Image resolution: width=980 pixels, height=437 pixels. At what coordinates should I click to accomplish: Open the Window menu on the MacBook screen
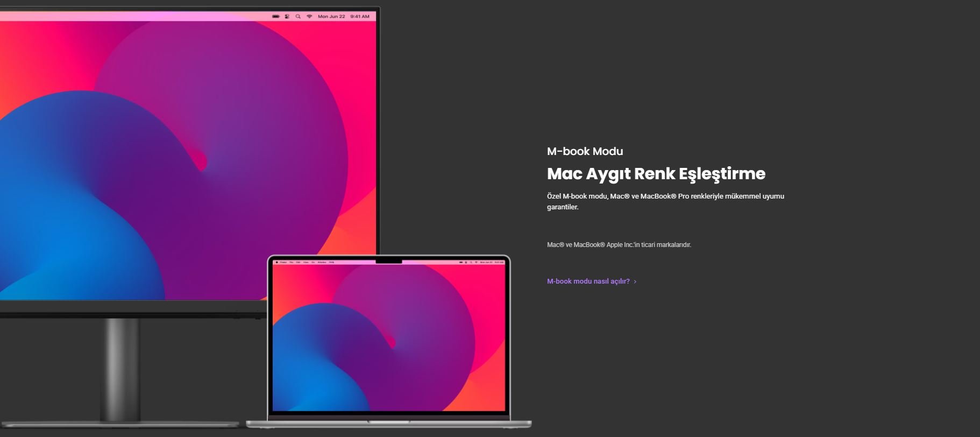[x=322, y=262]
